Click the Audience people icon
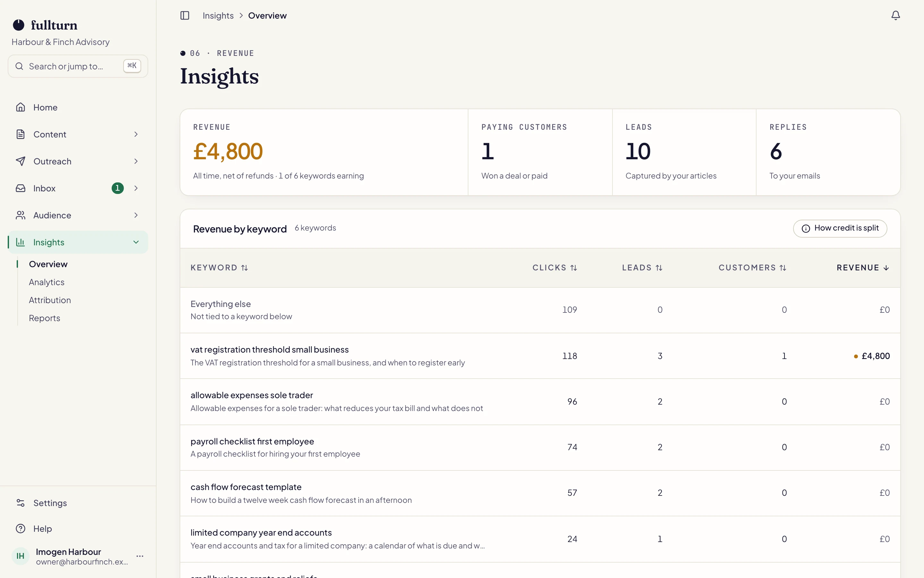This screenshot has height=578, width=924. 21,215
